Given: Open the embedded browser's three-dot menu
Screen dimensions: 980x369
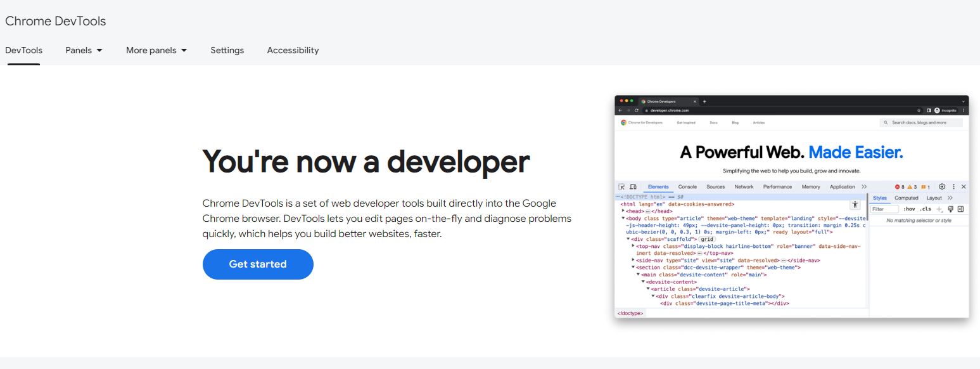Looking at the screenshot, I should point(964,110).
